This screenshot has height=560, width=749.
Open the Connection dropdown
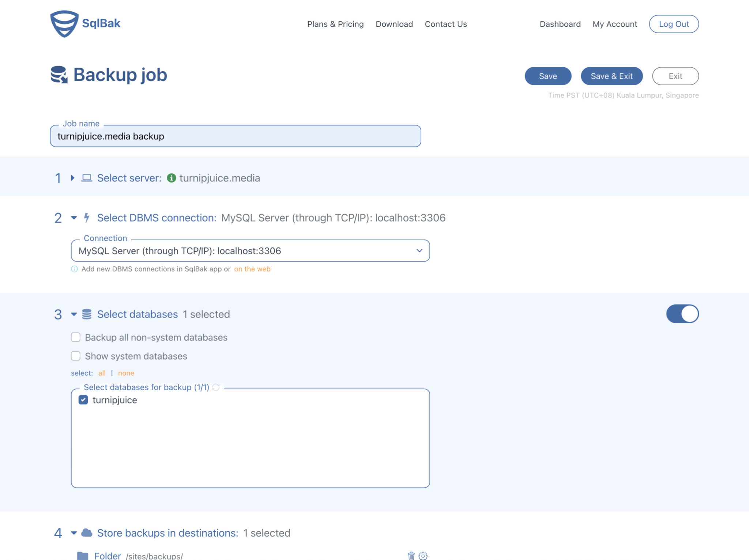pos(419,251)
